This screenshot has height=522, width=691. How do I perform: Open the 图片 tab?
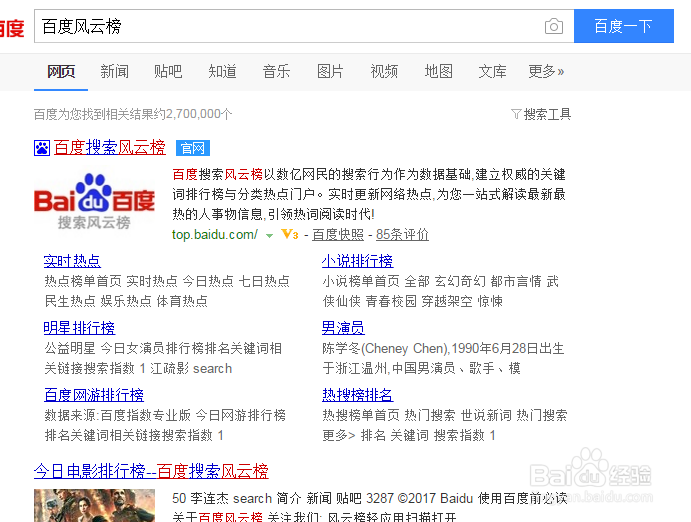coord(330,71)
